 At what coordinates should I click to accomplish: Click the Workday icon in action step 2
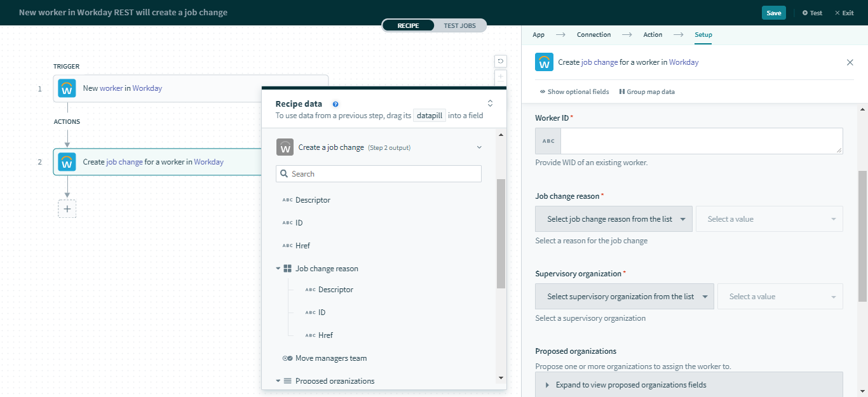tap(67, 162)
